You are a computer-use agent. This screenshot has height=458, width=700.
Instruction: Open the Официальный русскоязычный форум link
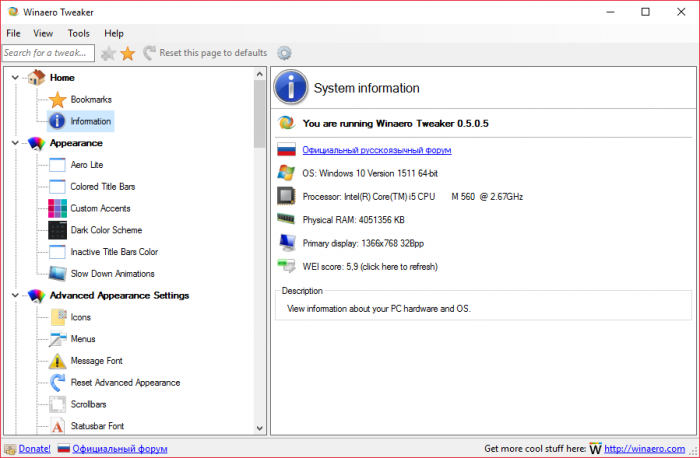(x=377, y=150)
